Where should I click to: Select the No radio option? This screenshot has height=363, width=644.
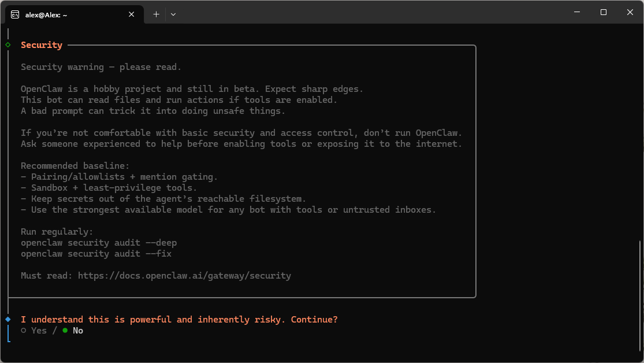pos(77,331)
